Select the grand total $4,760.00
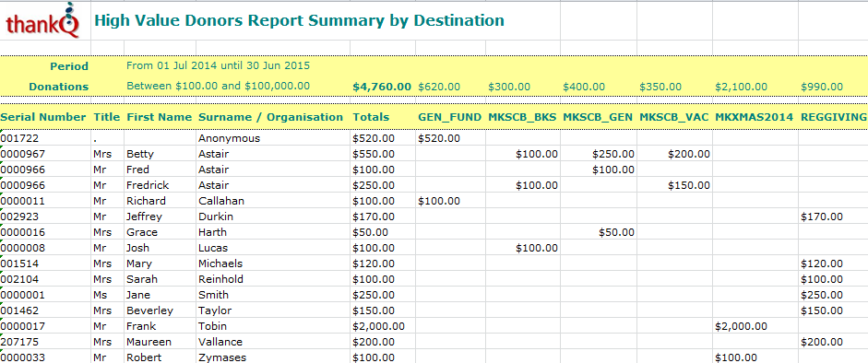The width and height of the screenshot is (868, 363). coord(382,87)
